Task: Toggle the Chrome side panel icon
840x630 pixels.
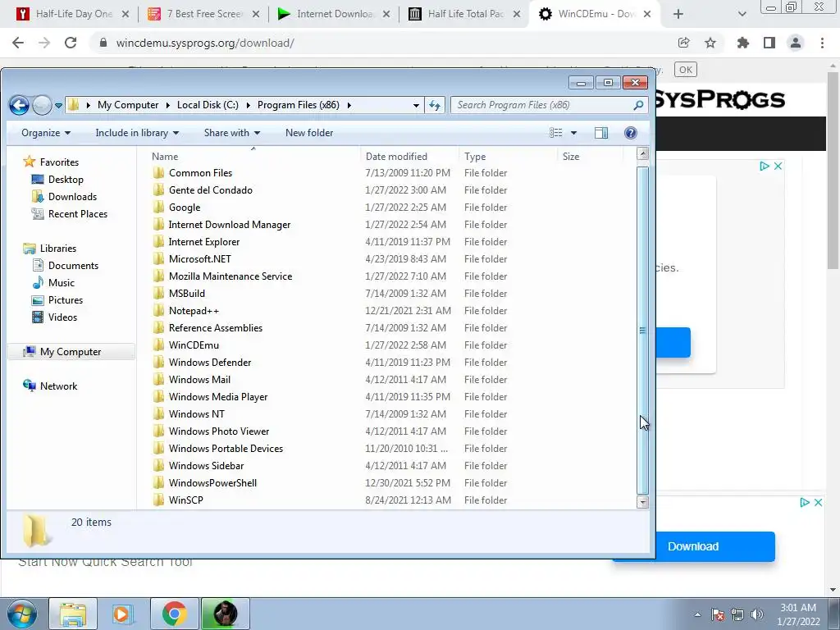Action: (769, 43)
